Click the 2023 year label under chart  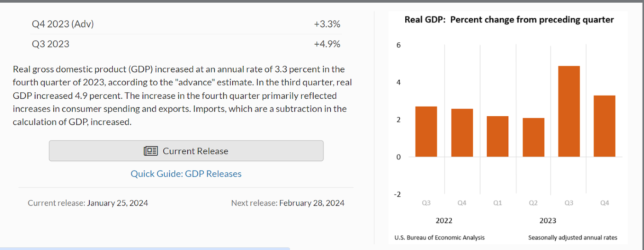pyautogui.click(x=547, y=221)
